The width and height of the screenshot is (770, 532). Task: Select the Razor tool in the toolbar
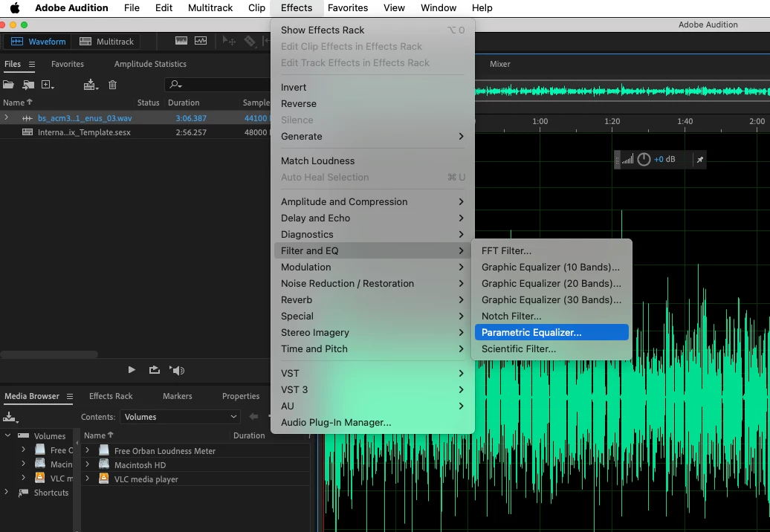click(x=250, y=41)
